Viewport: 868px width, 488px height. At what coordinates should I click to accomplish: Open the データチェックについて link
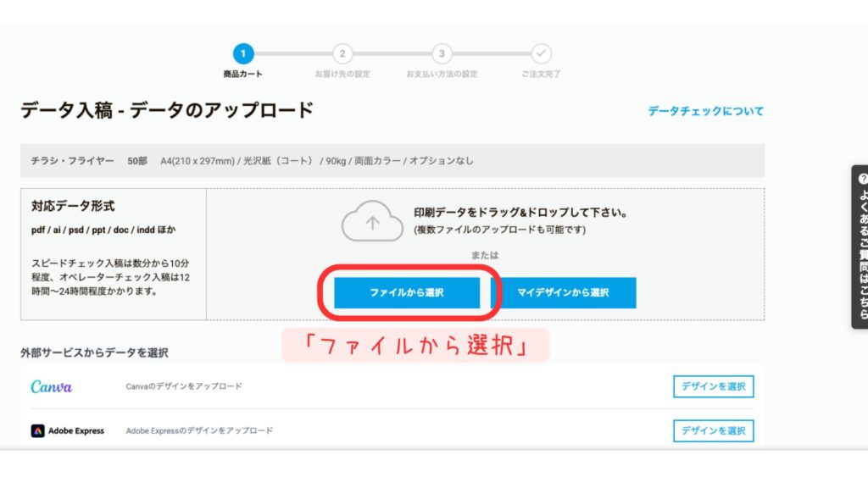pyautogui.click(x=705, y=109)
